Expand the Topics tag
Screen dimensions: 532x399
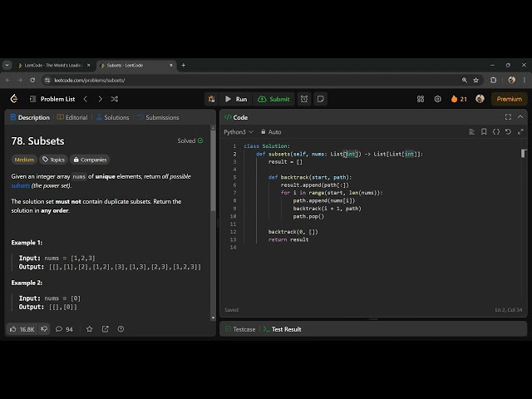click(53, 160)
